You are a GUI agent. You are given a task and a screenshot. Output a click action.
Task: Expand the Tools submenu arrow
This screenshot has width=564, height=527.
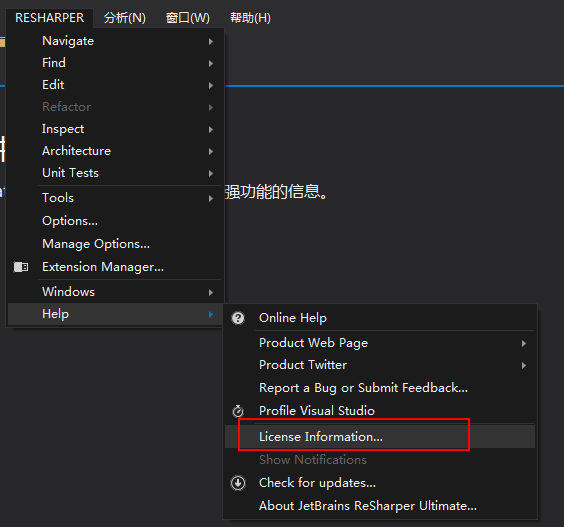point(211,199)
